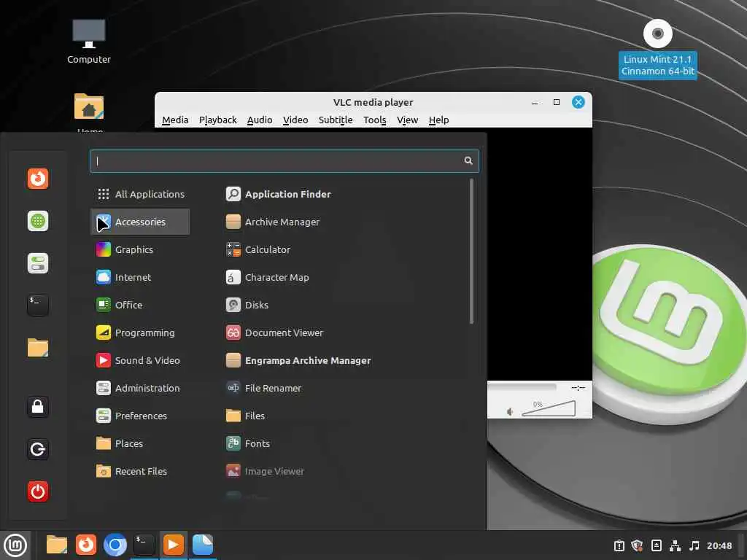The height and width of the screenshot is (560, 747).
Task: Select the Graphics category
Action: (140, 249)
